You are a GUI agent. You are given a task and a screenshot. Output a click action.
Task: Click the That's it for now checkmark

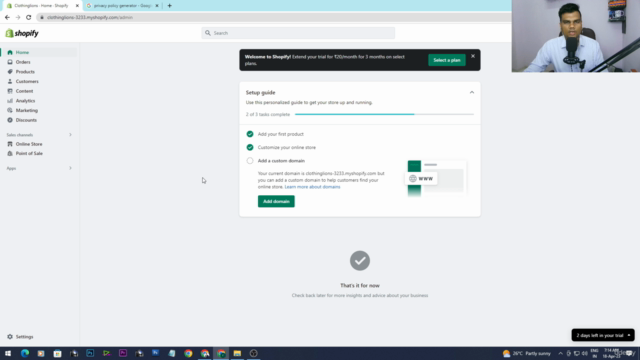pyautogui.click(x=360, y=261)
